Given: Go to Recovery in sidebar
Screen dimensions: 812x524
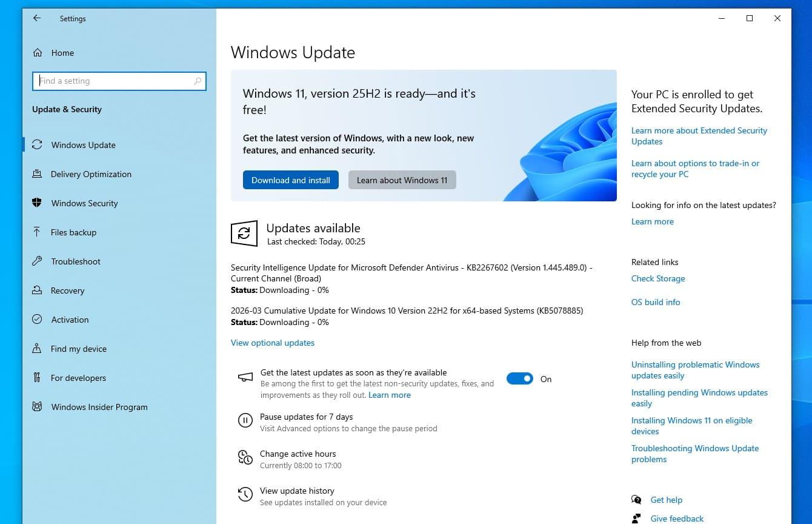Looking at the screenshot, I should 67,291.
